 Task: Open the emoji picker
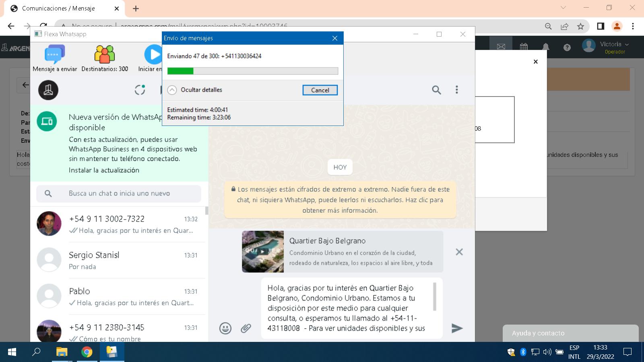[225, 328]
